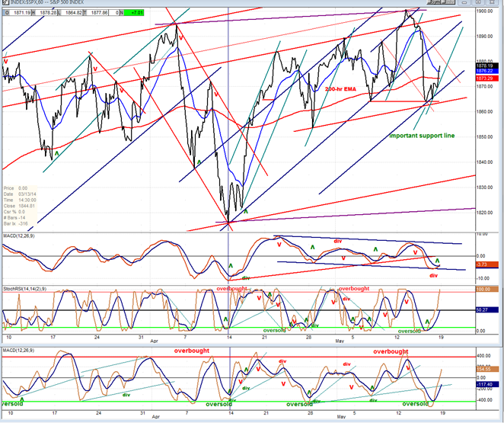This screenshot has width=504, height=423.
Task: Select the 'important support line' annotation
Action: pyautogui.click(x=422, y=136)
